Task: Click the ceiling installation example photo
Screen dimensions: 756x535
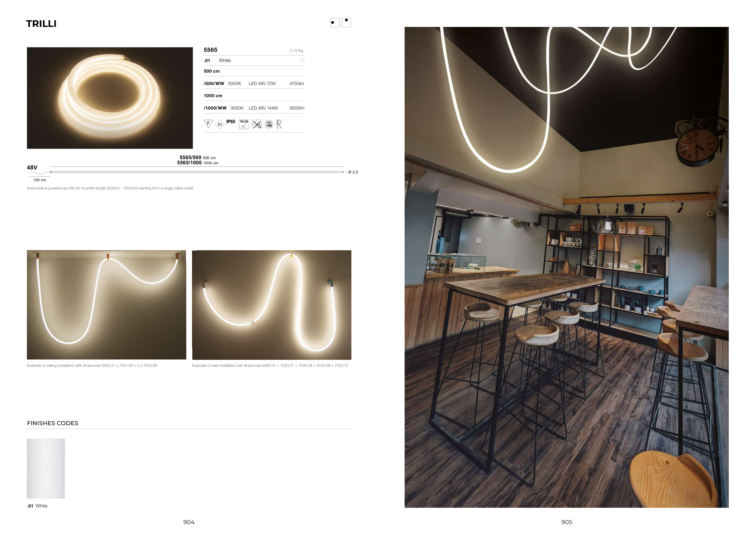Action: pyautogui.click(x=106, y=305)
